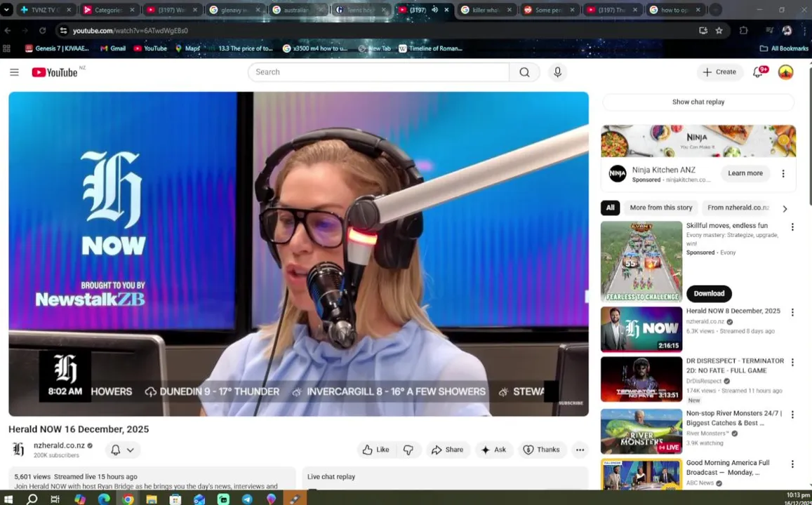Screen dimensions: 812x505
Task: View site information icon in address bar
Action: click(63, 31)
